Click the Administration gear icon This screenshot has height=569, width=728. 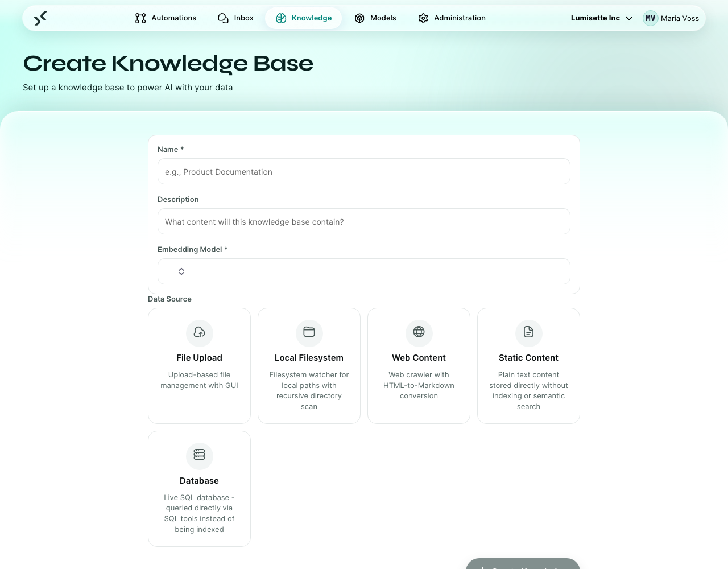pyautogui.click(x=423, y=18)
